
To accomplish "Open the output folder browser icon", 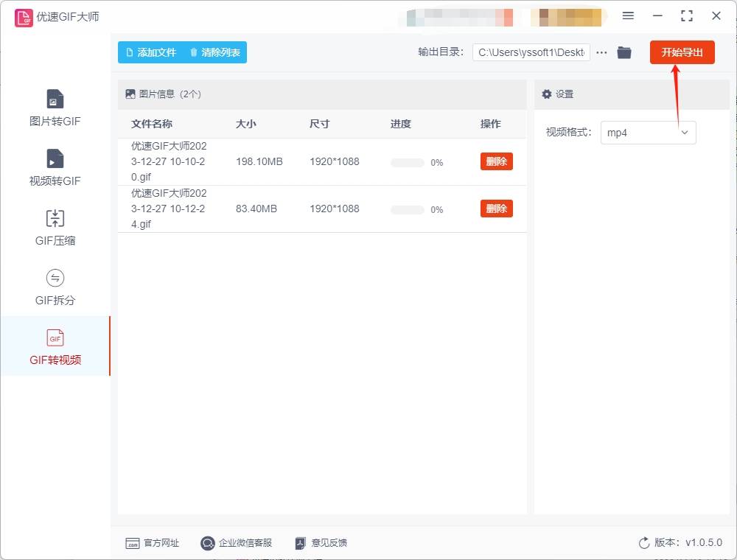I will (x=624, y=52).
